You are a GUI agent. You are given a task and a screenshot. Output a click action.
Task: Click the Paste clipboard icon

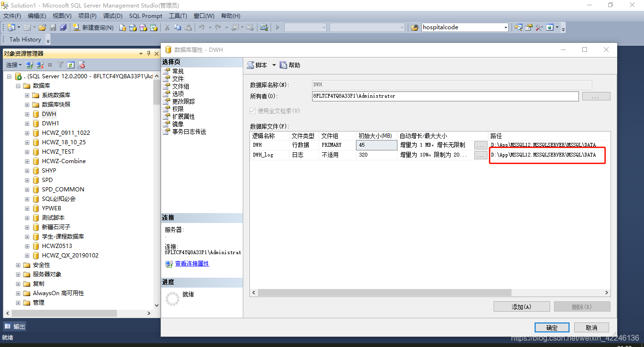click(188, 27)
